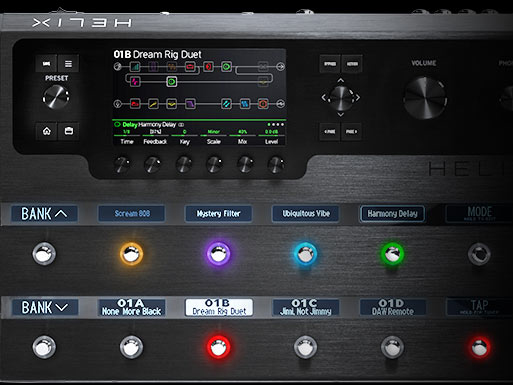Push the joystick down arrow
Screen dimensions: 513x385
(x=340, y=115)
